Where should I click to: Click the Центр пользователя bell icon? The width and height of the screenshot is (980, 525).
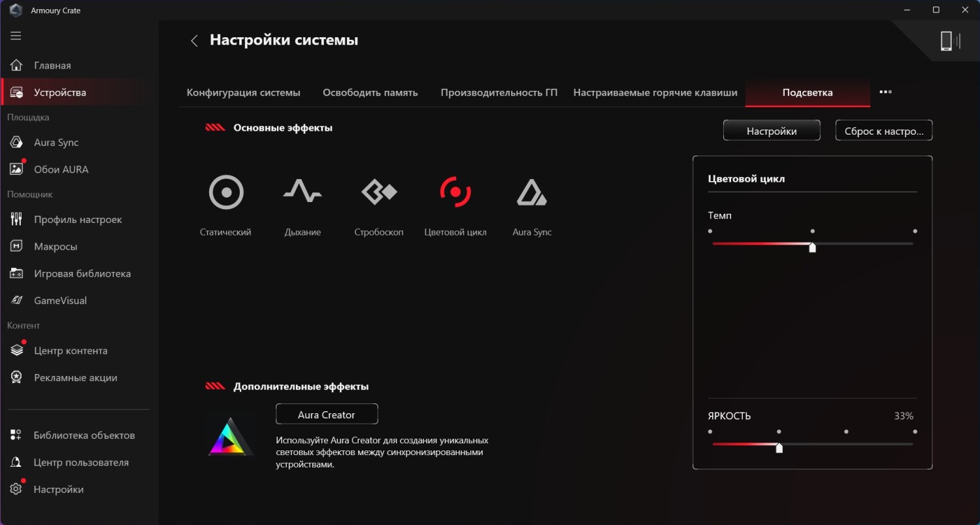17,462
